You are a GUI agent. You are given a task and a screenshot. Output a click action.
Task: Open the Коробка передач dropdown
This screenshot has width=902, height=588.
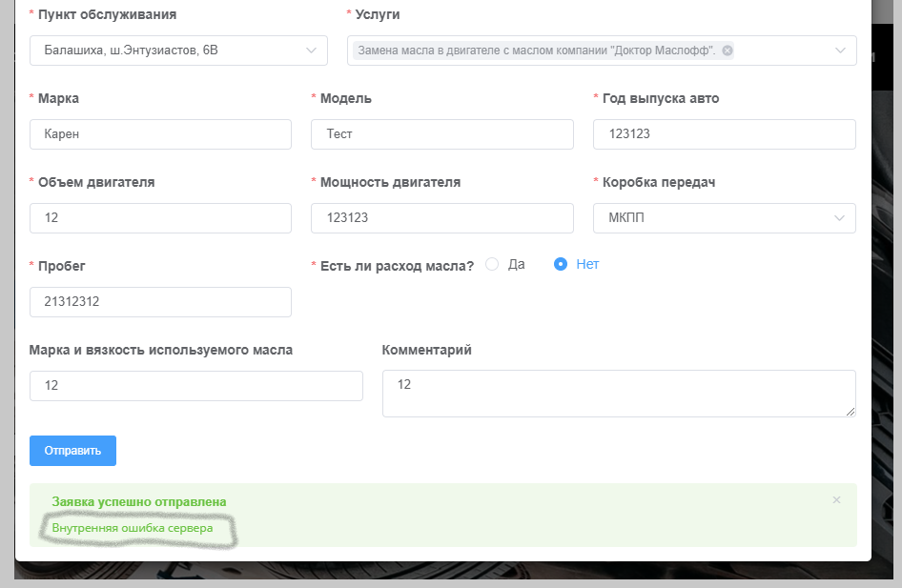(x=725, y=218)
